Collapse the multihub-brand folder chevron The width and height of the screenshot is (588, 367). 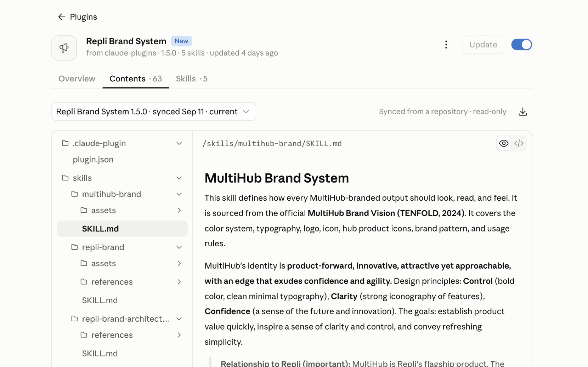(x=179, y=194)
